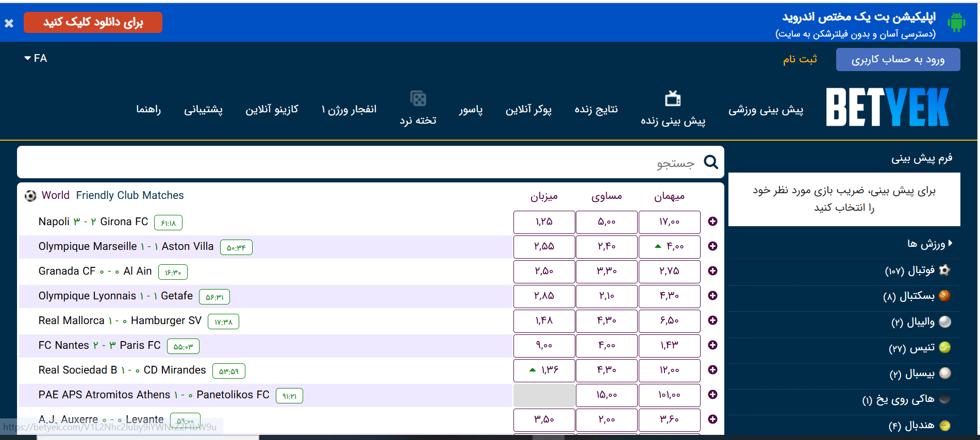Expand more bets for Atromitos vs Panetolikos

pos(712,395)
